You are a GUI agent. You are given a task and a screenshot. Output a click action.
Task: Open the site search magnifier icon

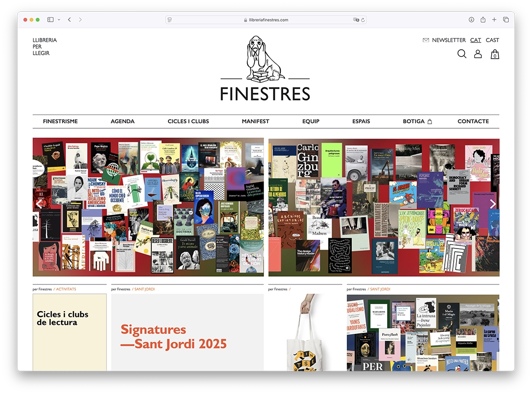click(462, 54)
